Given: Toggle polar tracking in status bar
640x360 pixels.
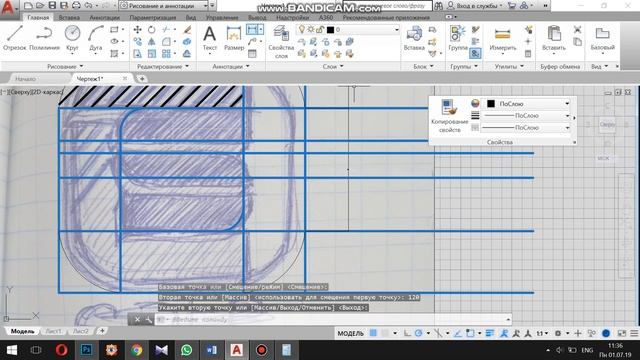Looking at the screenshot, I should tap(418, 333).
